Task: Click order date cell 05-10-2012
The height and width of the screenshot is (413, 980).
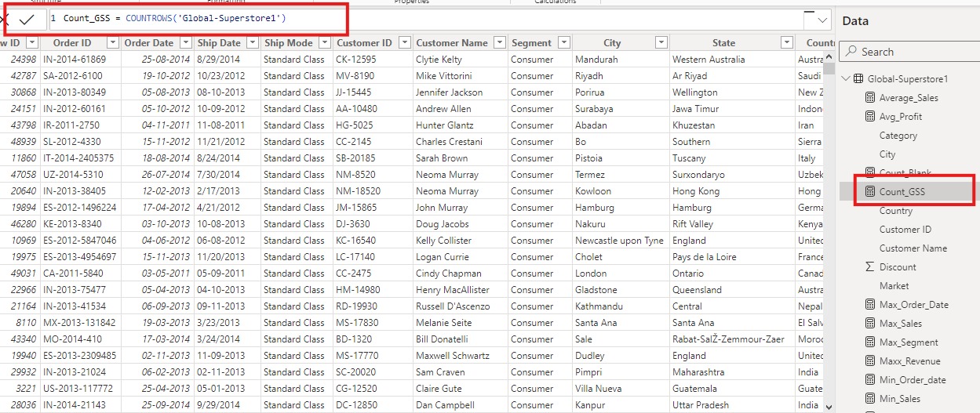Action: [x=166, y=109]
